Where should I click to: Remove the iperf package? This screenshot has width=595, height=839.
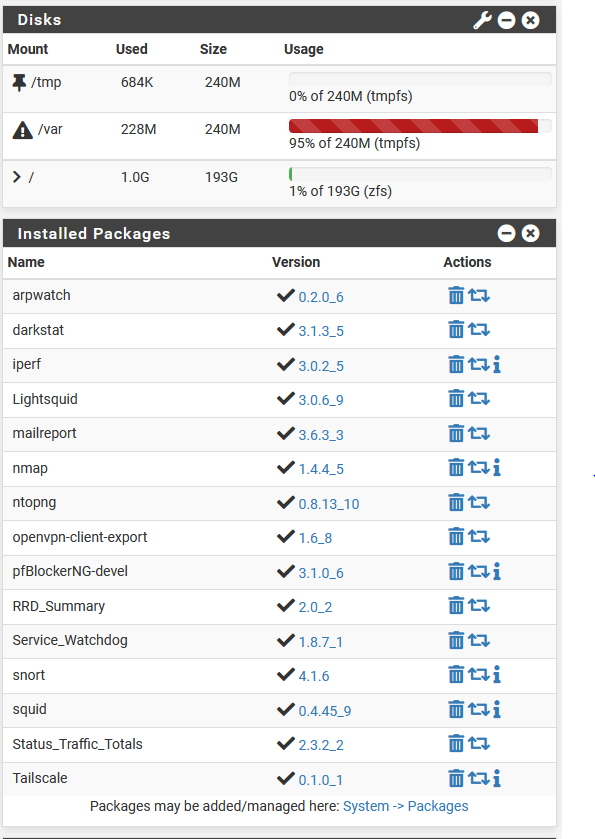coord(456,364)
